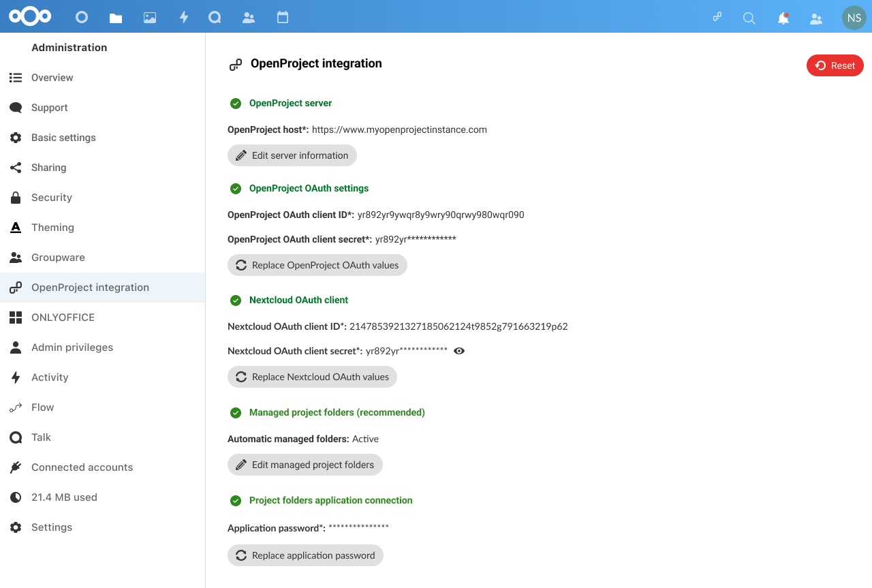The image size is (872, 588).
Task: Click the OpenProject link icon in header
Action: pos(717,18)
